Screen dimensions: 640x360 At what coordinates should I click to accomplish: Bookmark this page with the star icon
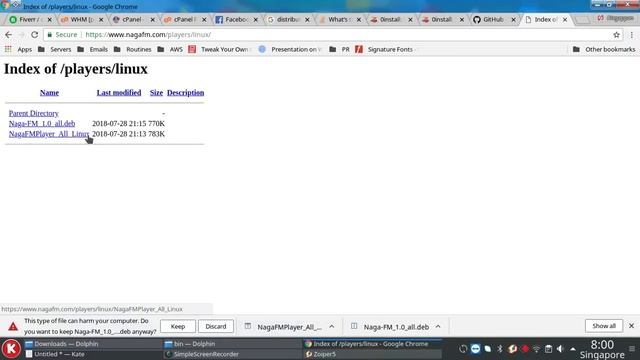tap(616, 35)
